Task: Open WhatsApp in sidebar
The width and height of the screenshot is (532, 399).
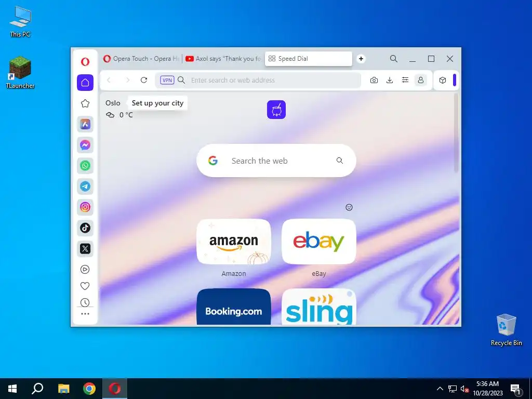Action: pyautogui.click(x=85, y=166)
